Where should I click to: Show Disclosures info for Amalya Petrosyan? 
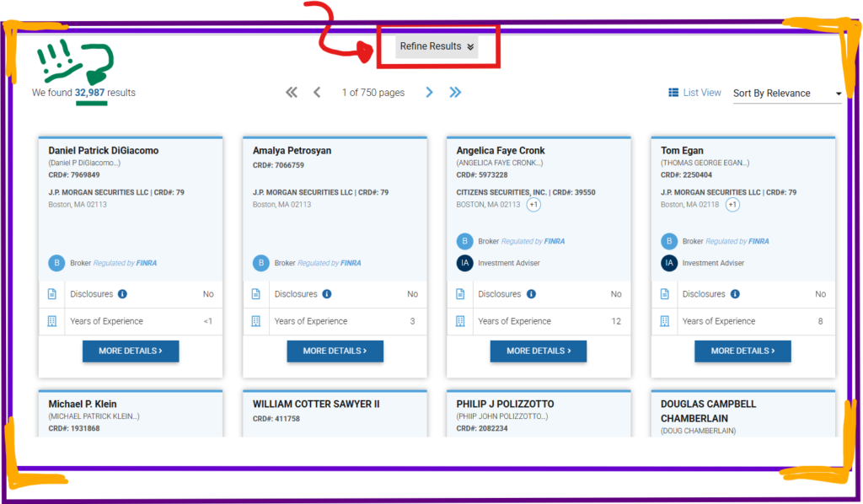point(327,294)
